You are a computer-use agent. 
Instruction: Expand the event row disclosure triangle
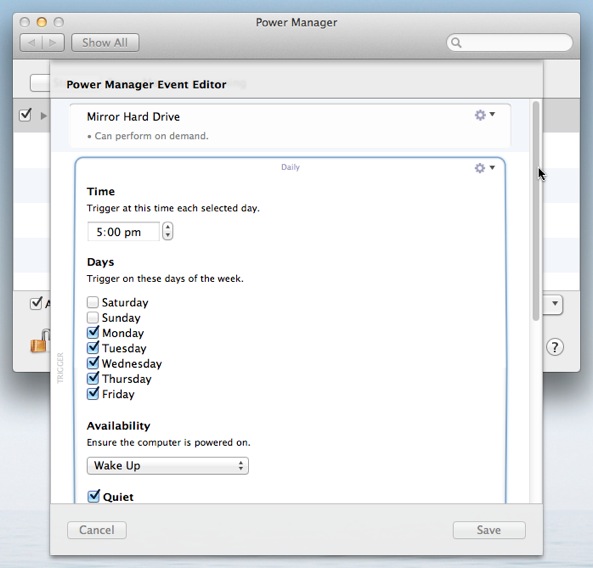(44, 116)
